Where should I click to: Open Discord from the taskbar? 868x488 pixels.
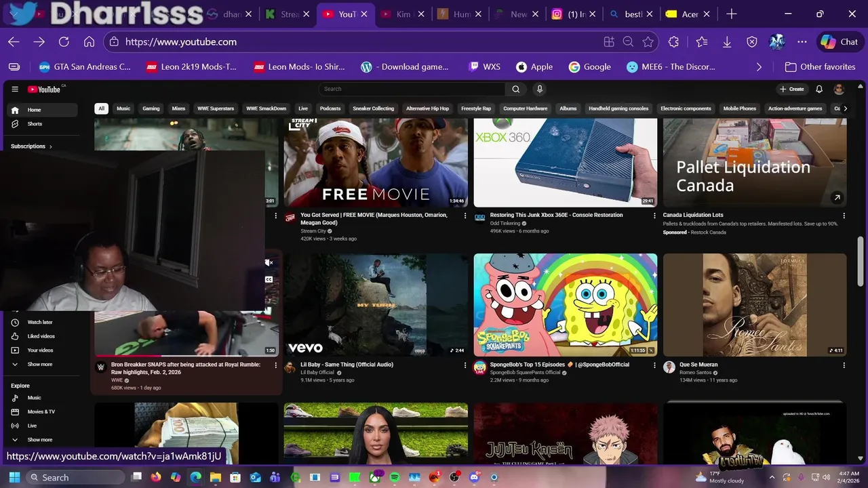coord(474,477)
